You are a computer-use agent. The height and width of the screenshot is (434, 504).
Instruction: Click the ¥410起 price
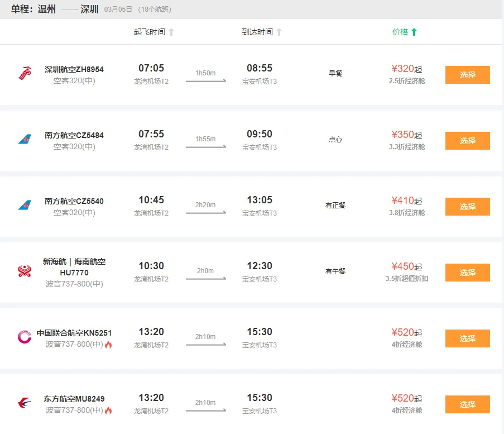click(407, 201)
